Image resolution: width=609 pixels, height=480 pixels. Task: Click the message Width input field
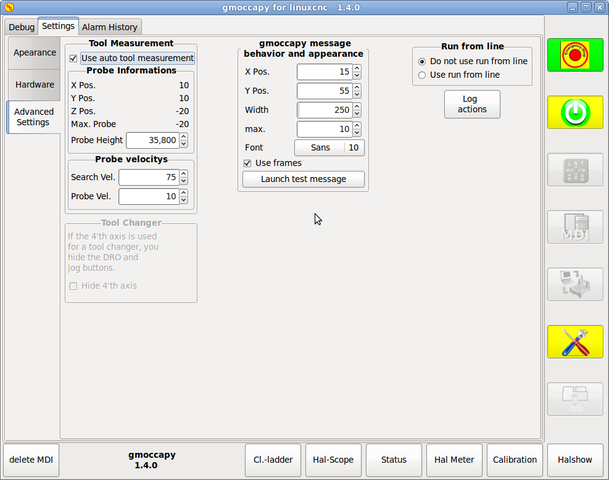(325, 110)
